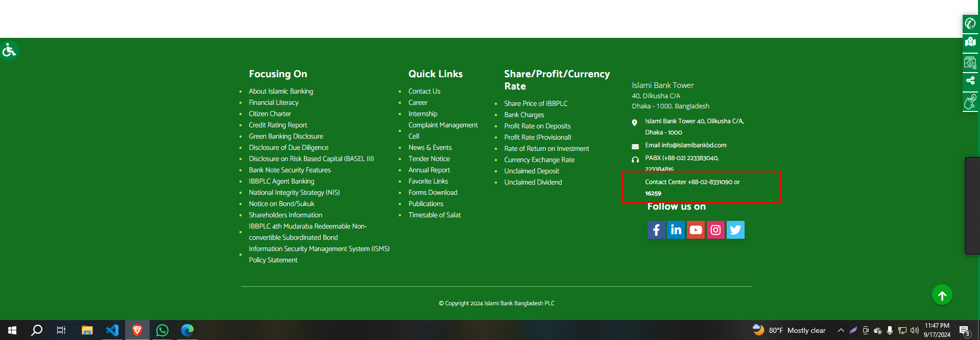Viewport: 980px width, 340px height.
Task: Click the hand tap icon in right sidebar
Action: point(970,102)
